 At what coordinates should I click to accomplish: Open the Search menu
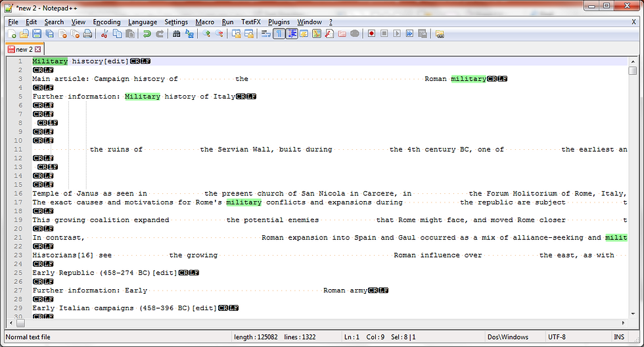[54, 22]
